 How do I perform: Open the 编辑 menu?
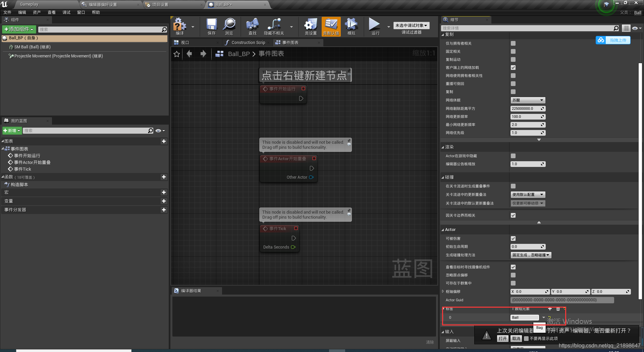pyautogui.click(x=22, y=12)
